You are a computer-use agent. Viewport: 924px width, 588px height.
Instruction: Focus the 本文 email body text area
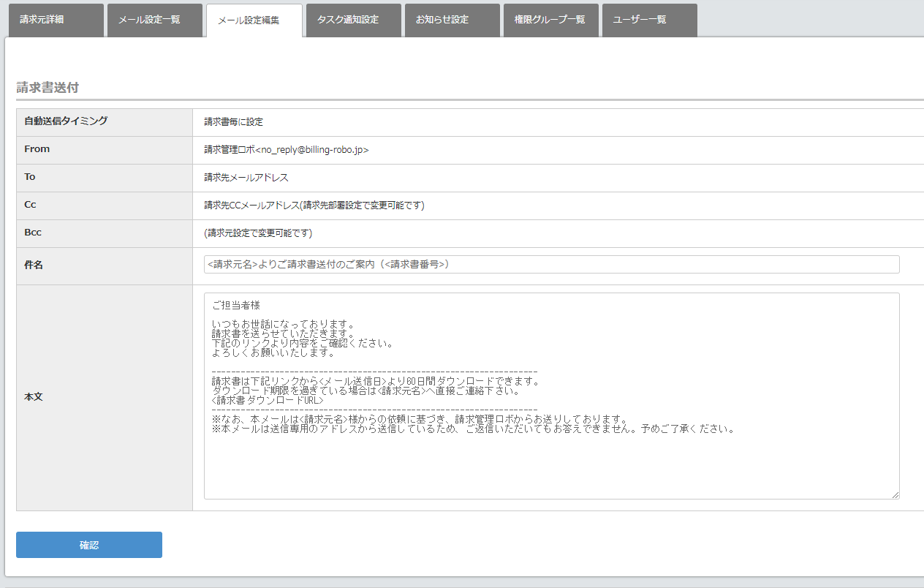coord(551,461)
